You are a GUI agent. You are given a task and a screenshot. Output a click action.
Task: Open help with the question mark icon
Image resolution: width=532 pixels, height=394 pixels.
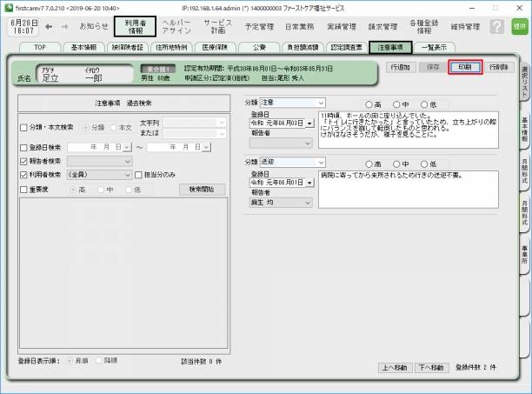point(496,26)
